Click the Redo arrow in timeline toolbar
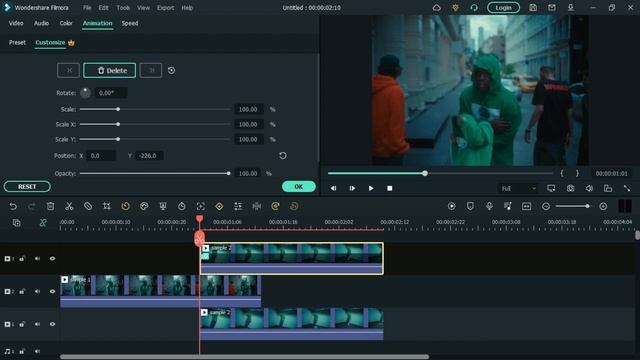This screenshot has width=640, height=360. tap(31, 207)
